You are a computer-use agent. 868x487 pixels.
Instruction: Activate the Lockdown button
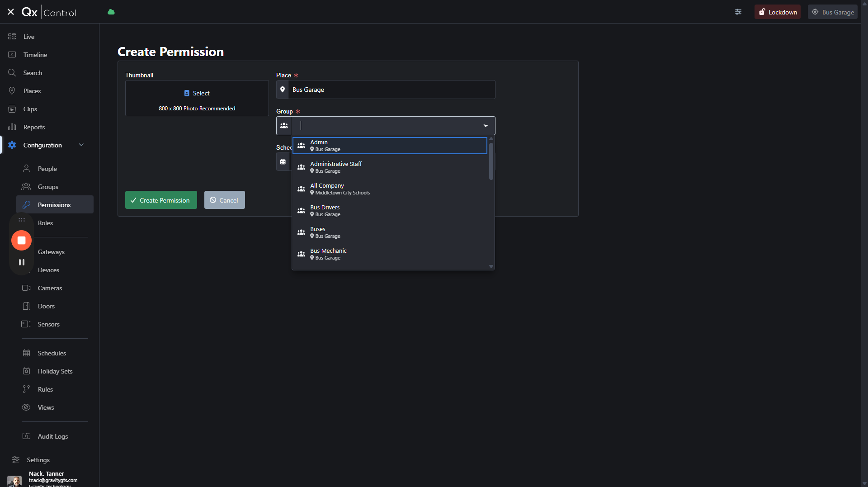click(778, 12)
